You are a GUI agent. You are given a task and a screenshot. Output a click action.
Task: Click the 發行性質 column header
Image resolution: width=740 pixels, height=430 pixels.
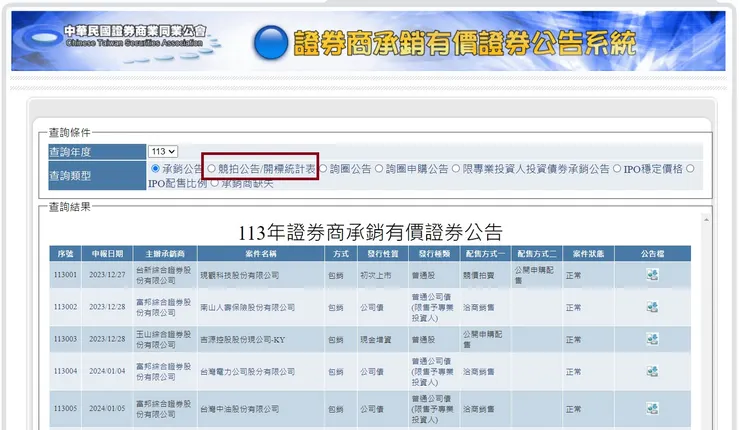click(383, 253)
